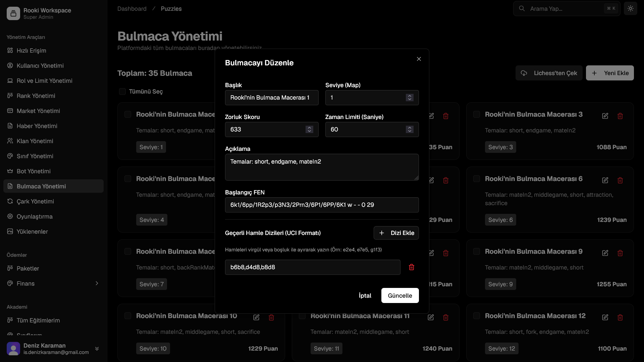
Task: Check Rooki'nin Bulmaca Macerası 6 checkbox
Action: tap(477, 179)
